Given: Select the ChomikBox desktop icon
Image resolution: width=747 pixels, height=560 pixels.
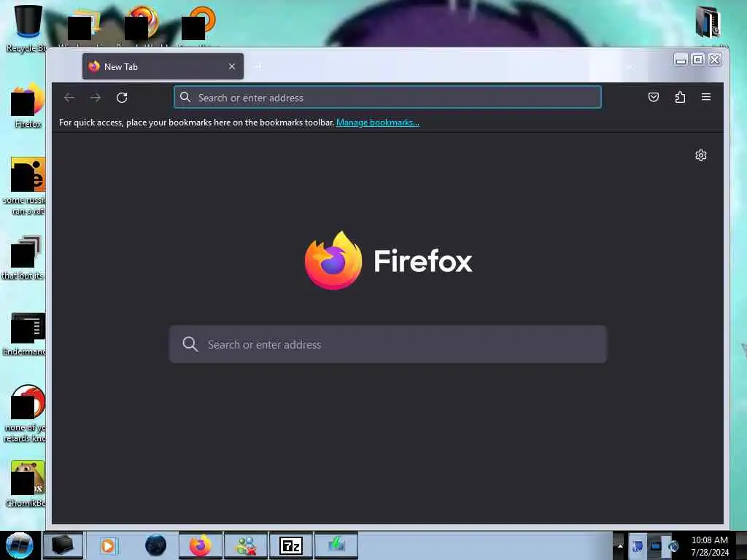Looking at the screenshot, I should point(27,484).
